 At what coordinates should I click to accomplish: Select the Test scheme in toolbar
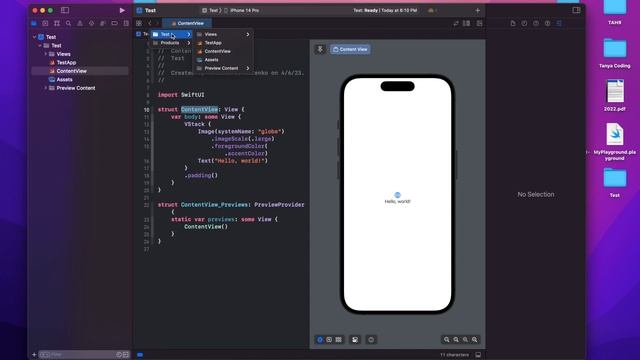click(x=210, y=10)
